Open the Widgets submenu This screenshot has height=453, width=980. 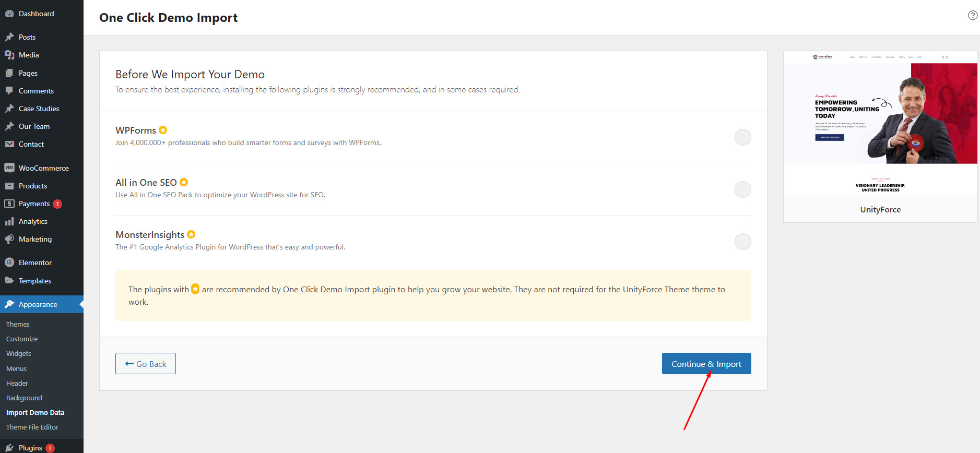click(19, 353)
